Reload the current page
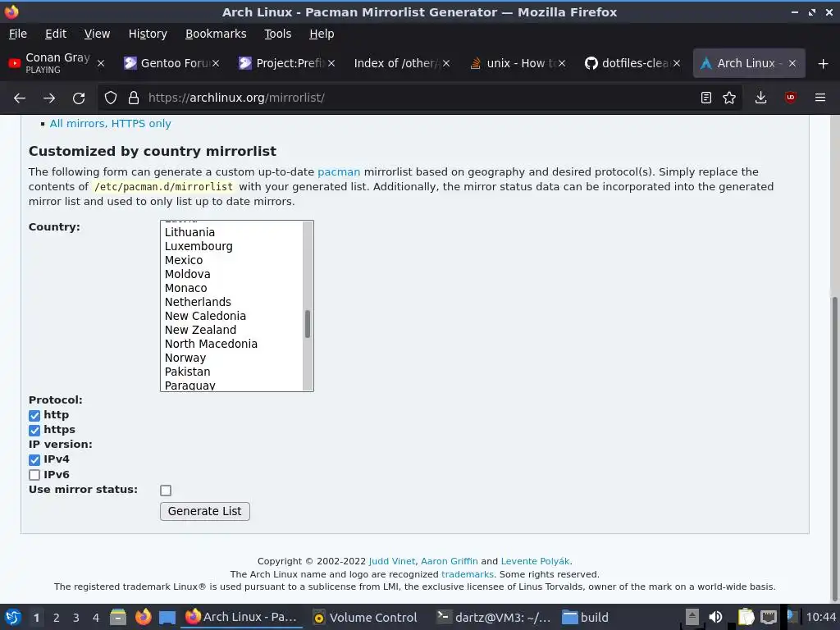This screenshot has width=840, height=630. coord(79,98)
